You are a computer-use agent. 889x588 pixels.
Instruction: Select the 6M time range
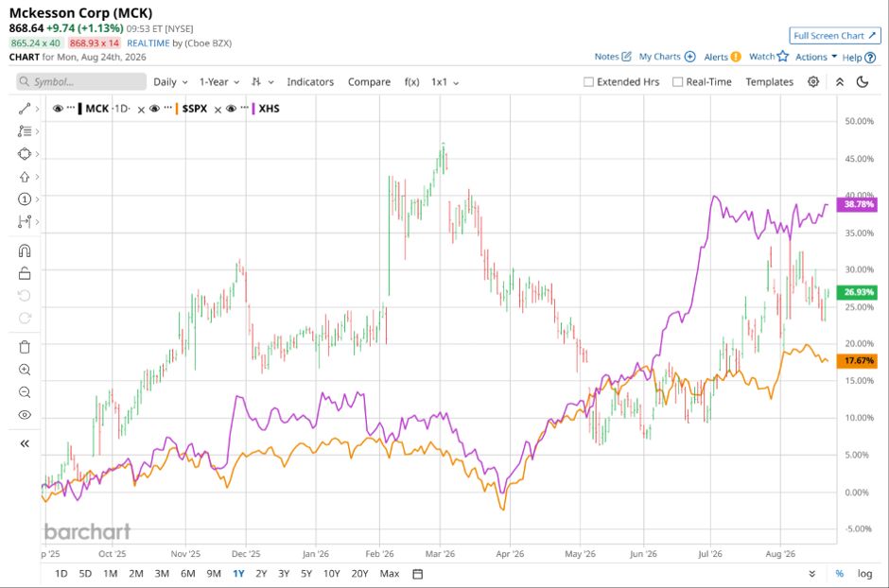point(187,574)
